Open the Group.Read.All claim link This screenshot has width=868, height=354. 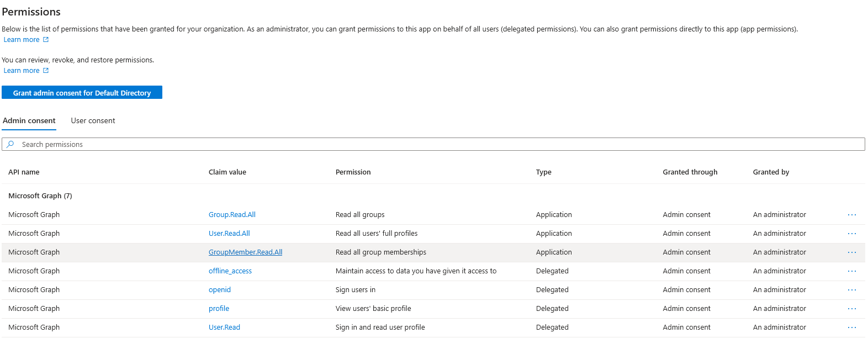click(x=232, y=215)
